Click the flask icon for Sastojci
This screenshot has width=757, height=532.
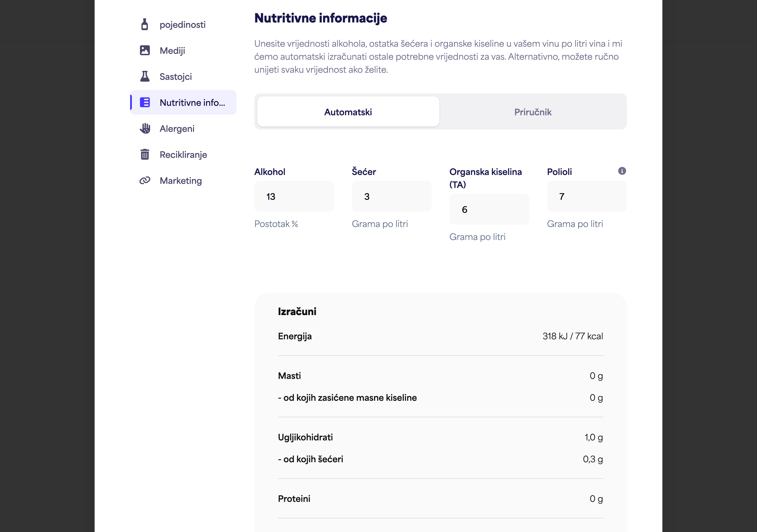click(145, 76)
